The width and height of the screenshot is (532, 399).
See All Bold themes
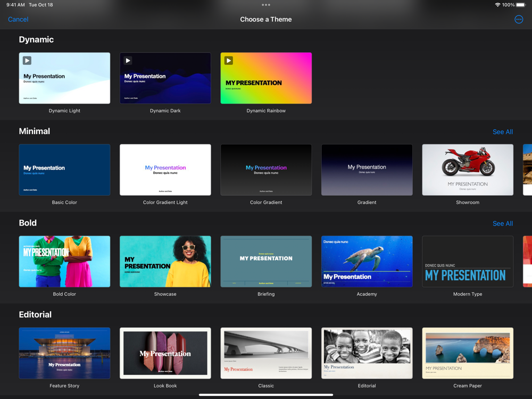tap(503, 223)
